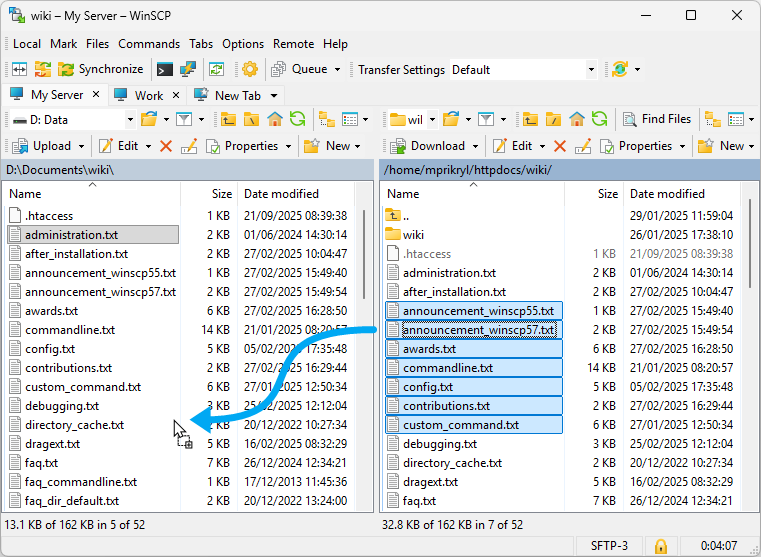Switch to the Work tab
The height and width of the screenshot is (557, 761).
(x=148, y=95)
